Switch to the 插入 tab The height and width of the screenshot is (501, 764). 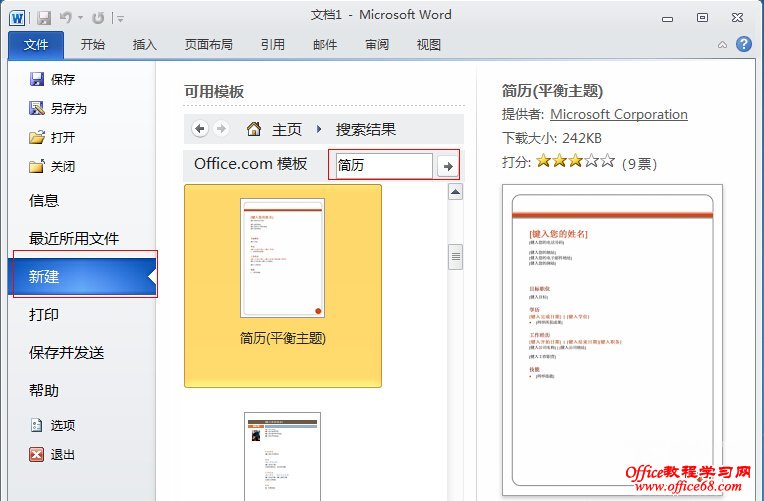[145, 45]
